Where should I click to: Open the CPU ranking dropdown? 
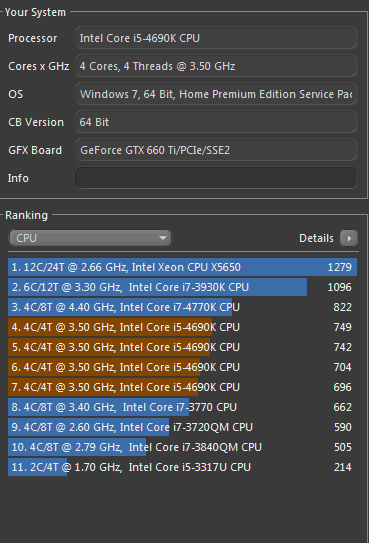[x=90, y=238]
